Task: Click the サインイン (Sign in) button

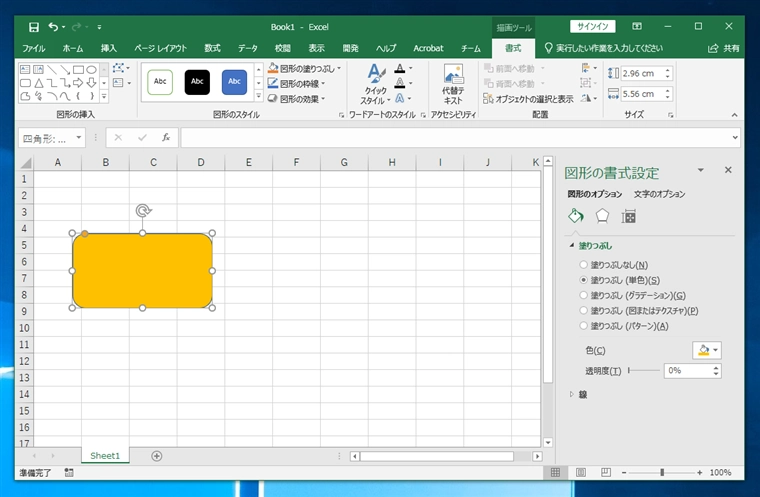Action: [x=593, y=26]
